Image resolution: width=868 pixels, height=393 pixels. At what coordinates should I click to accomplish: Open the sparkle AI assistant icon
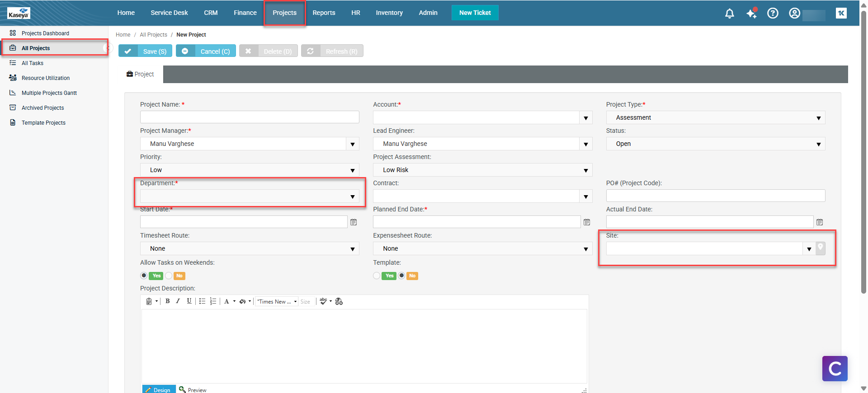point(751,14)
